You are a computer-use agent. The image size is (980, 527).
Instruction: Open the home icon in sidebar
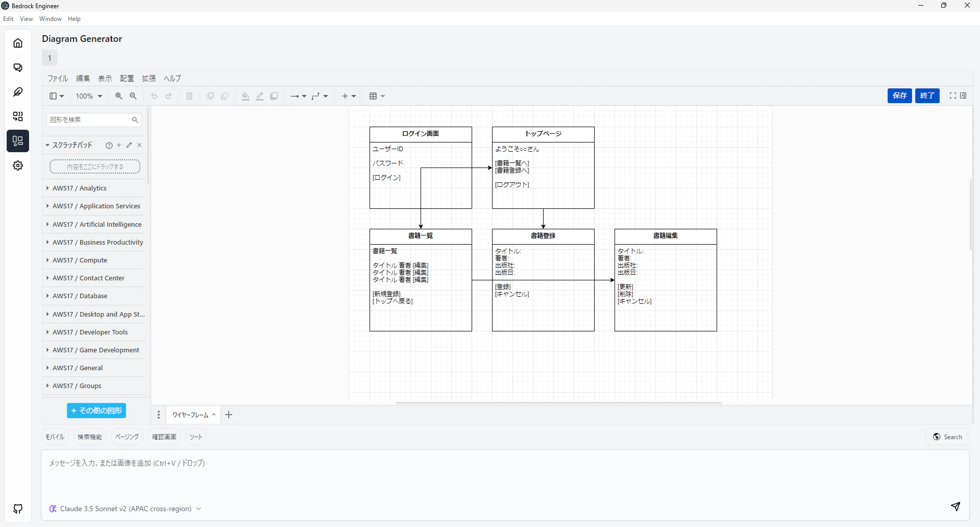click(x=18, y=43)
